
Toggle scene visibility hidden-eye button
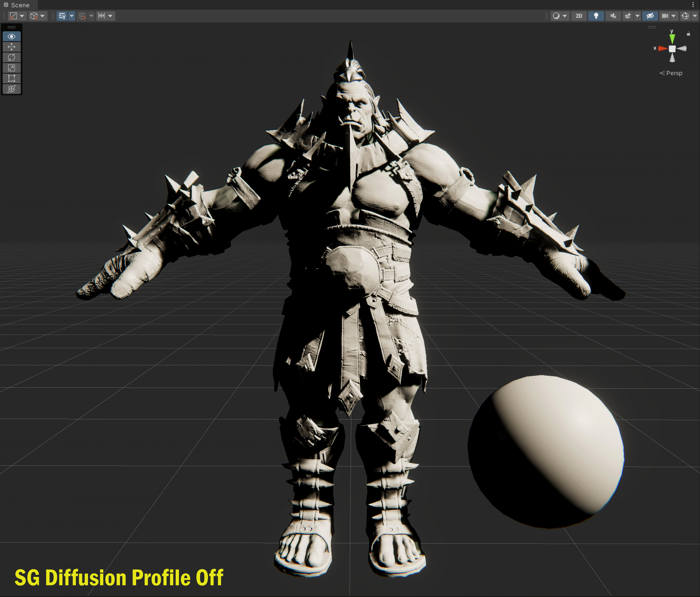tap(650, 16)
